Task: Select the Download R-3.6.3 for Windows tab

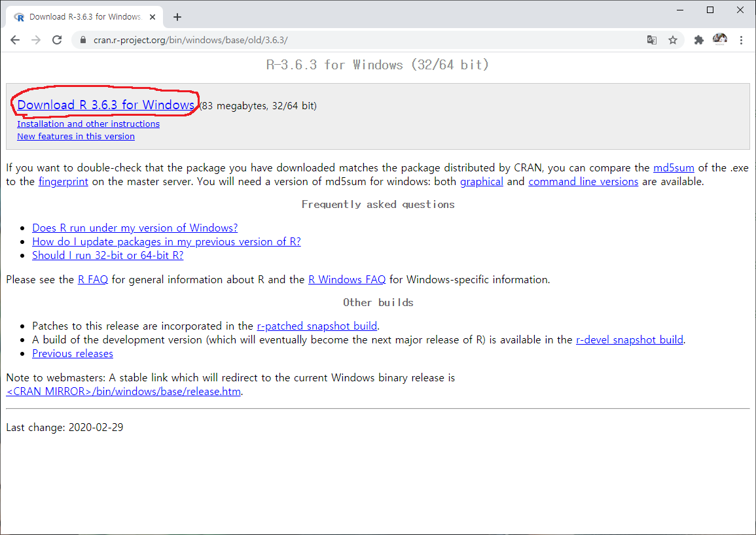Action: [x=85, y=17]
